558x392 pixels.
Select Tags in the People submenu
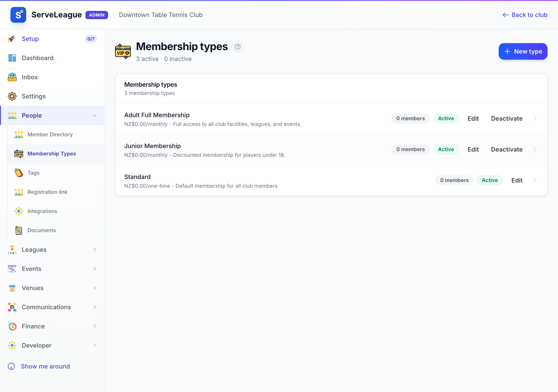(56, 173)
